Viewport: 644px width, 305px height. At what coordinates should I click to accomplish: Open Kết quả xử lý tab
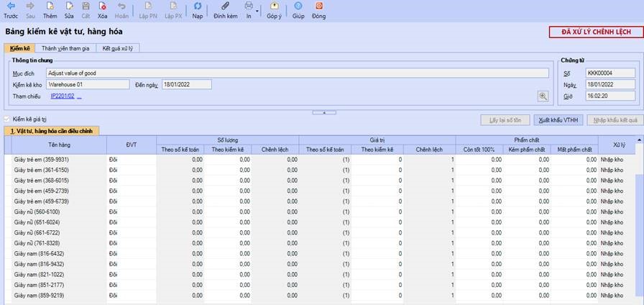(x=117, y=48)
